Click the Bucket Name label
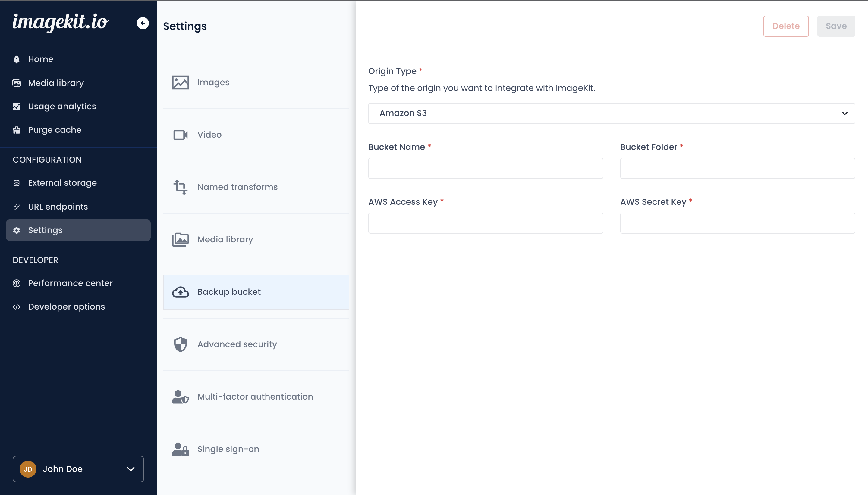Image resolution: width=868 pixels, height=495 pixels. click(x=396, y=147)
